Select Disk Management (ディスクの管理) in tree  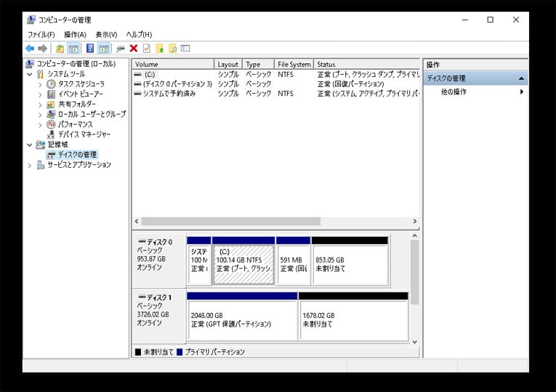click(x=77, y=155)
